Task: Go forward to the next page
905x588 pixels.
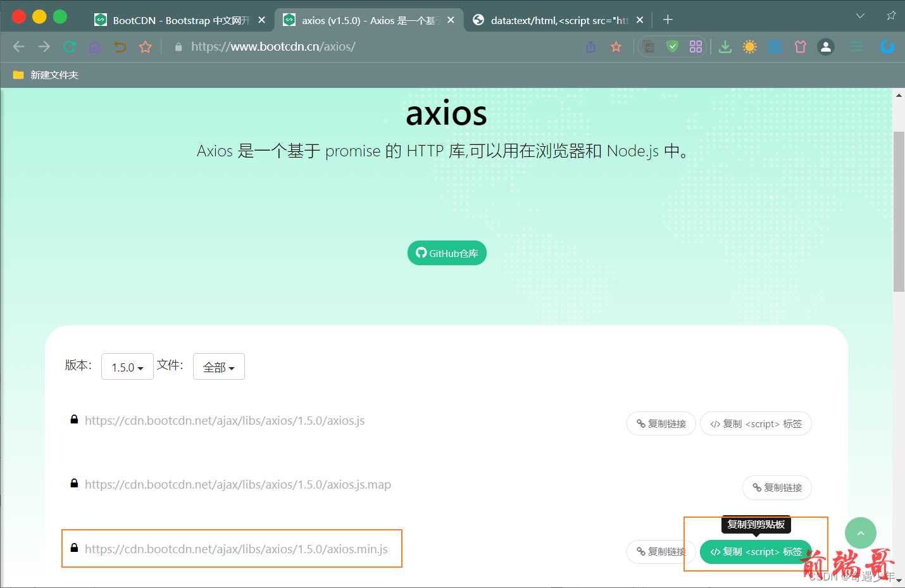Action: (44, 46)
